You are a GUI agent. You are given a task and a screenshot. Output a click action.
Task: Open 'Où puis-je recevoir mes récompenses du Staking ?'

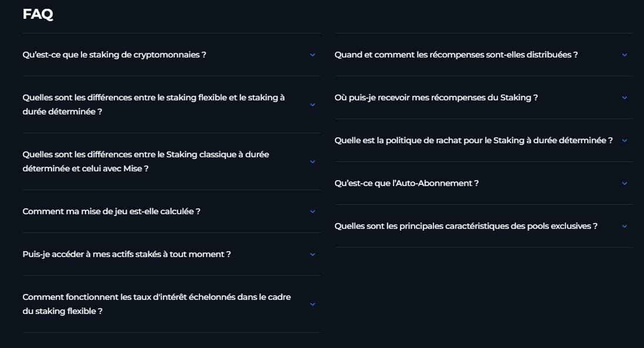click(x=435, y=97)
